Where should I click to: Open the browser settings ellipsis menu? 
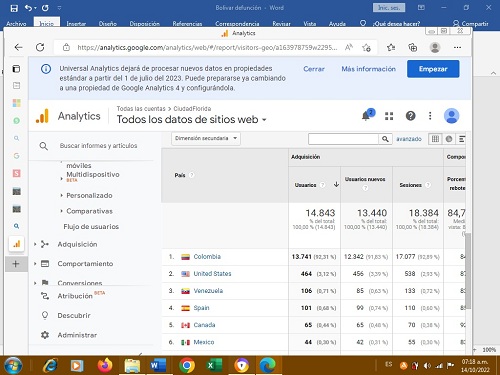pyautogui.click(x=457, y=47)
